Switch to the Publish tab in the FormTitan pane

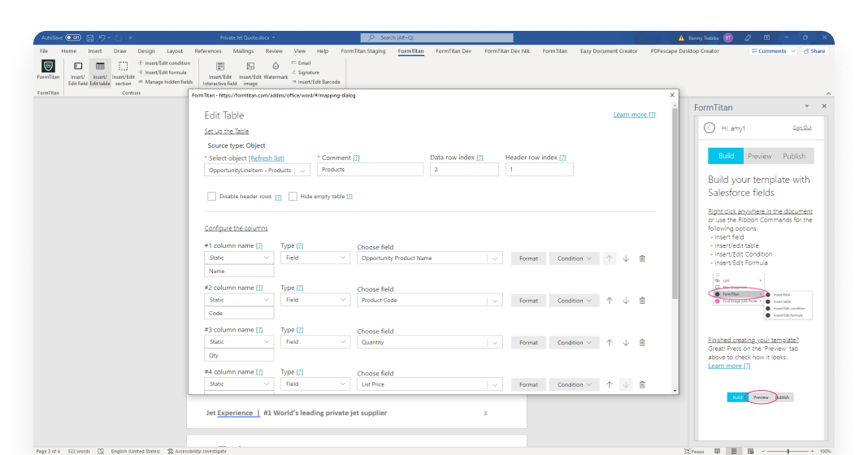point(794,156)
